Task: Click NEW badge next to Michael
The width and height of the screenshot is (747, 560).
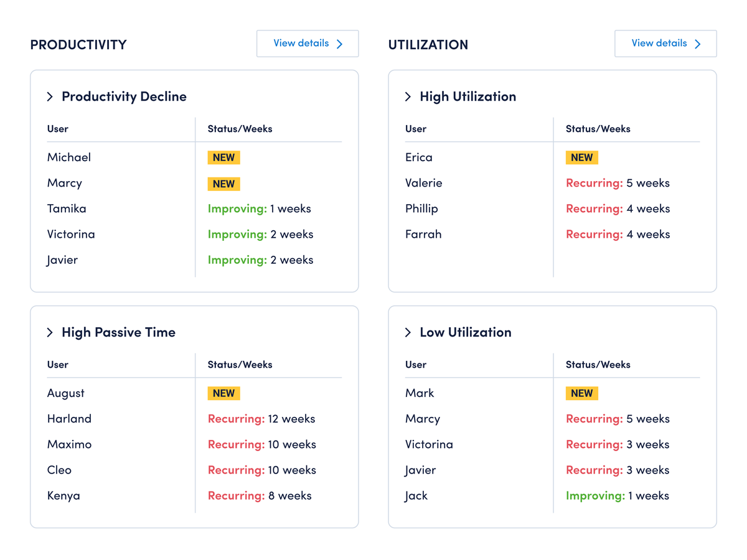Action: click(223, 157)
